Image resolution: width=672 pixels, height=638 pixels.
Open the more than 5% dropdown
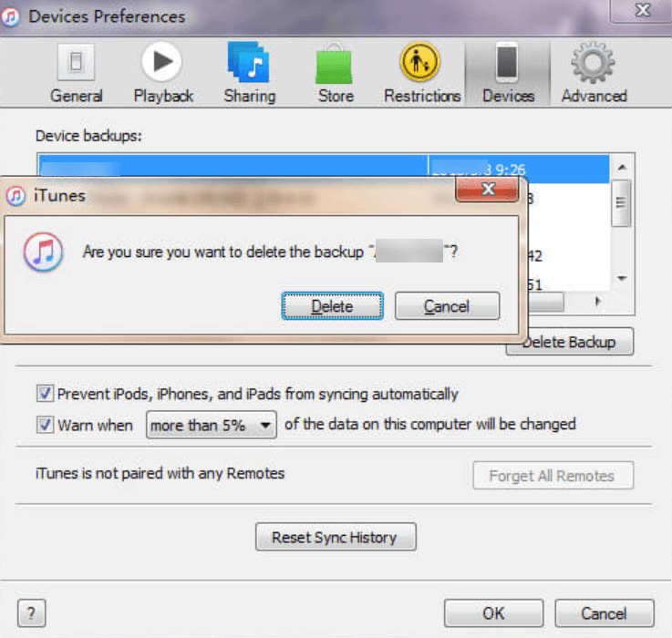(212, 425)
